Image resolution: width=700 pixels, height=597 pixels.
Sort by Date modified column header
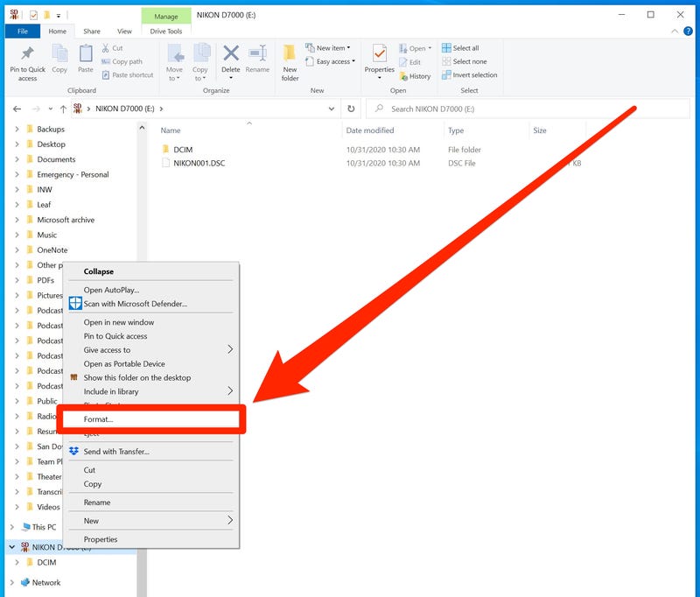370,130
